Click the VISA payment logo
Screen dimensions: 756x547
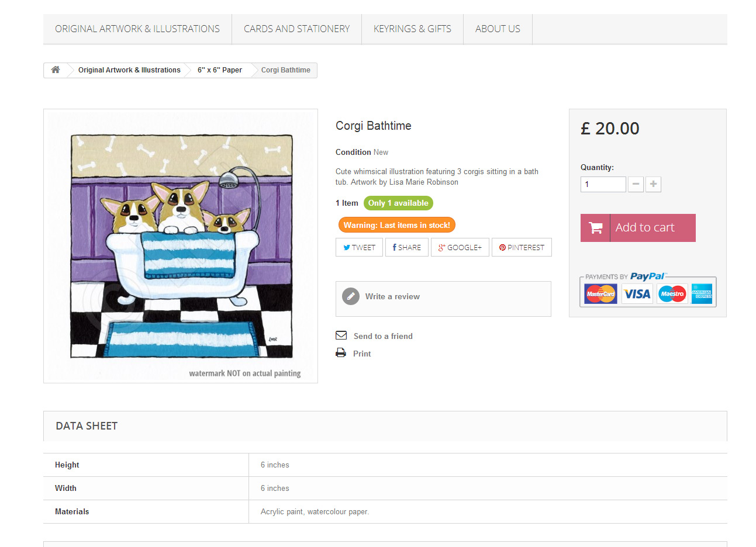[x=637, y=293]
